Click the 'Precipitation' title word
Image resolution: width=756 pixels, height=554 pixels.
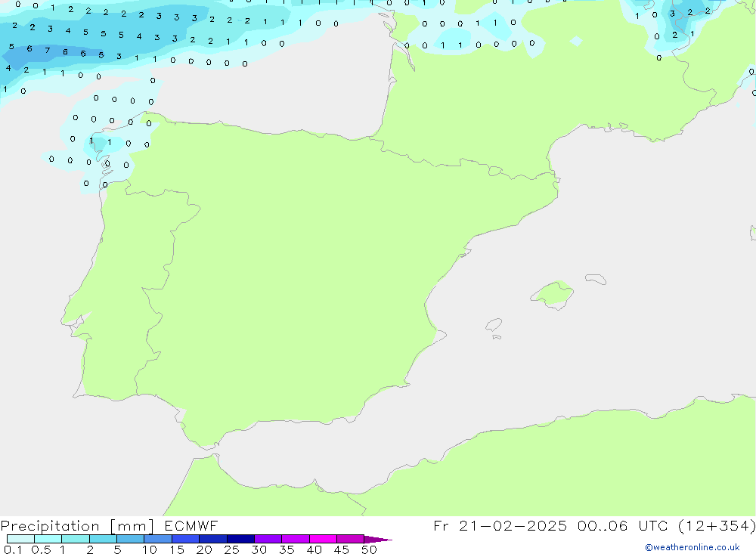[x=50, y=526]
